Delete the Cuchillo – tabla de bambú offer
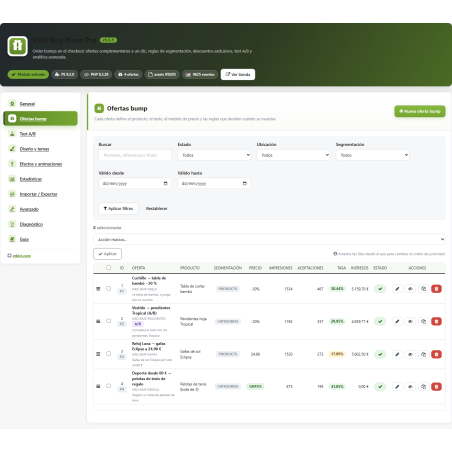 click(436, 289)
